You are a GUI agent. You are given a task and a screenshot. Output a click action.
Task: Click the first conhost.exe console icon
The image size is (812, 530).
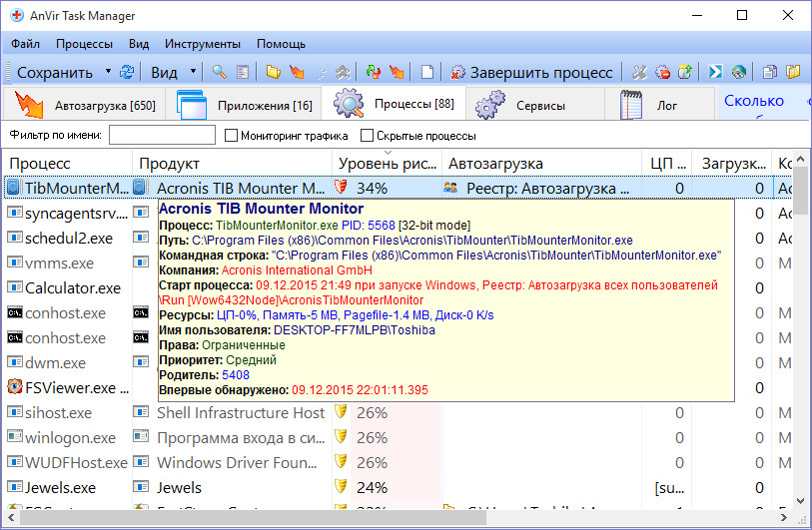[15, 312]
